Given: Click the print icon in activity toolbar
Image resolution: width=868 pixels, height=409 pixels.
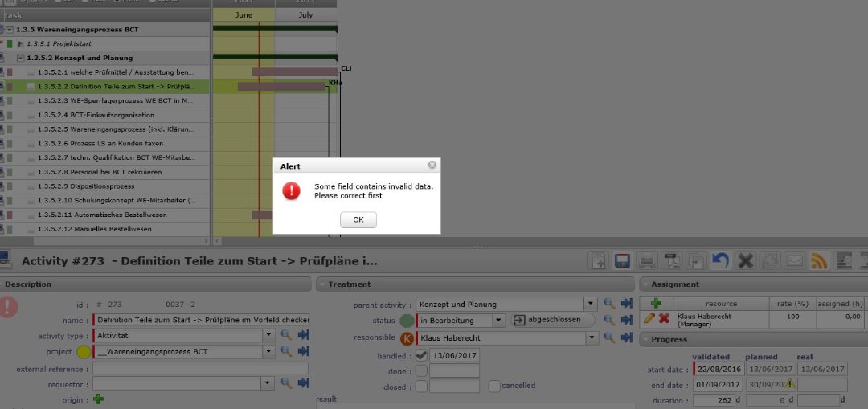Looking at the screenshot, I should click(x=646, y=260).
